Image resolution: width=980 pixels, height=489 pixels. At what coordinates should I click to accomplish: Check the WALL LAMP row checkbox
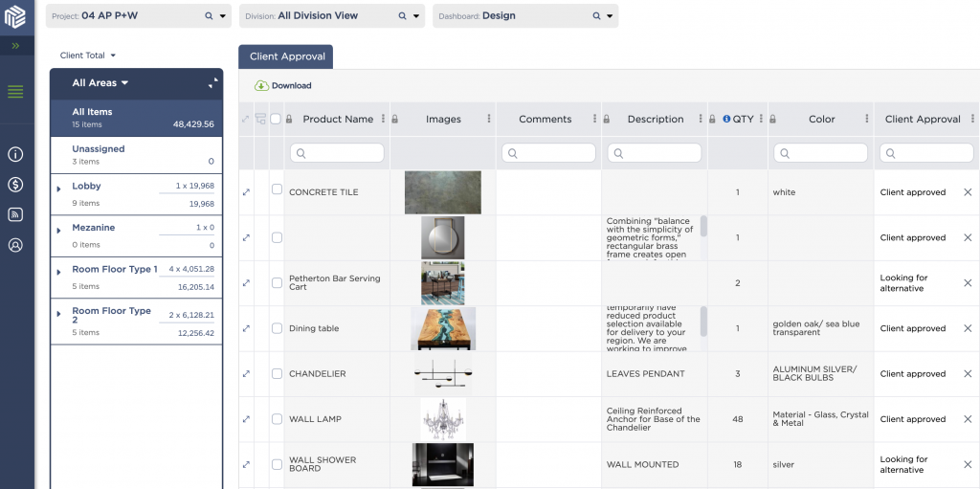pyautogui.click(x=277, y=419)
